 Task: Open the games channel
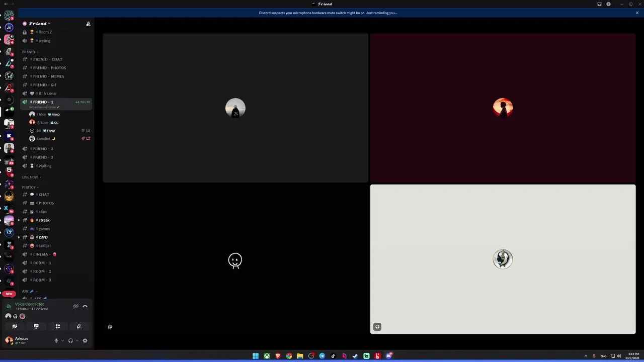point(56,229)
